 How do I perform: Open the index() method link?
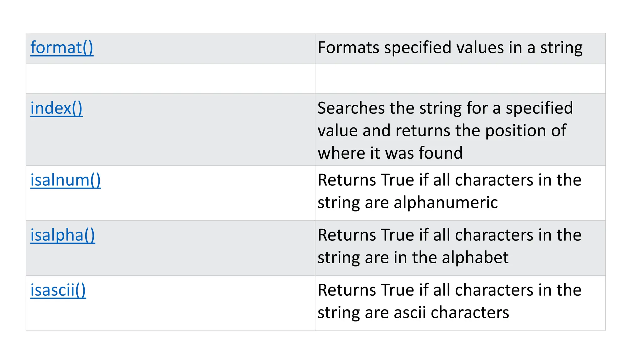pos(56,108)
